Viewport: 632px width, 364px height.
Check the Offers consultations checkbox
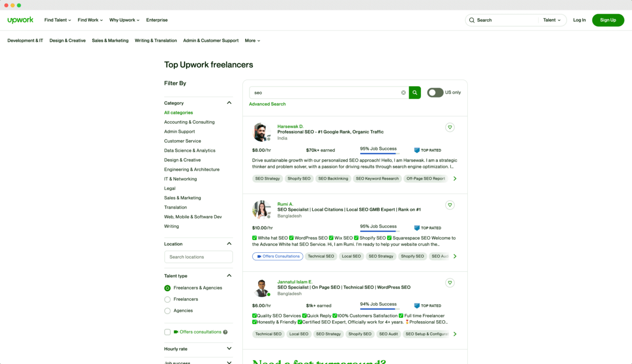(x=167, y=332)
